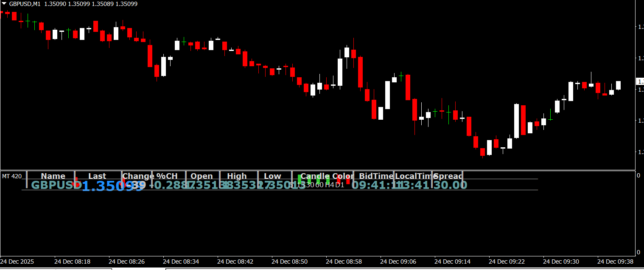Image resolution: width=644 pixels, height=270 pixels.
Task: Click the blue 1.35099 last price value
Action: coord(112,186)
